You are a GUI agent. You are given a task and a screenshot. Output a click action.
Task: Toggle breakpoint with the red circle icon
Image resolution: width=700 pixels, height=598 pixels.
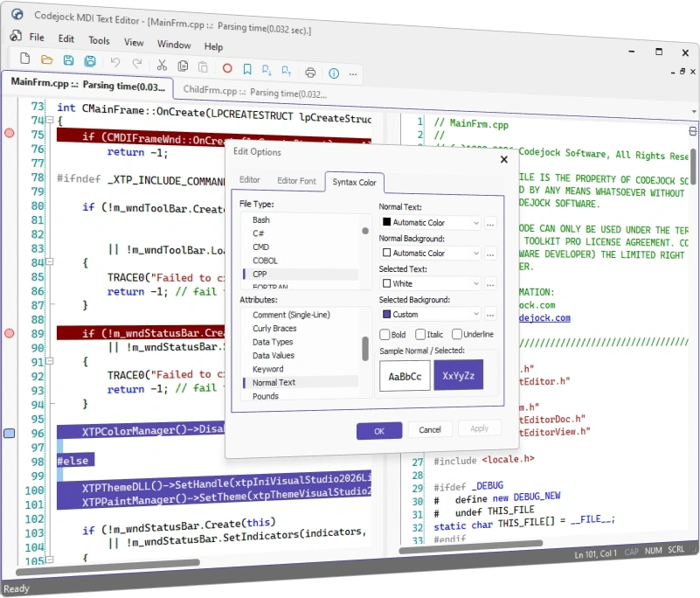tap(227, 68)
